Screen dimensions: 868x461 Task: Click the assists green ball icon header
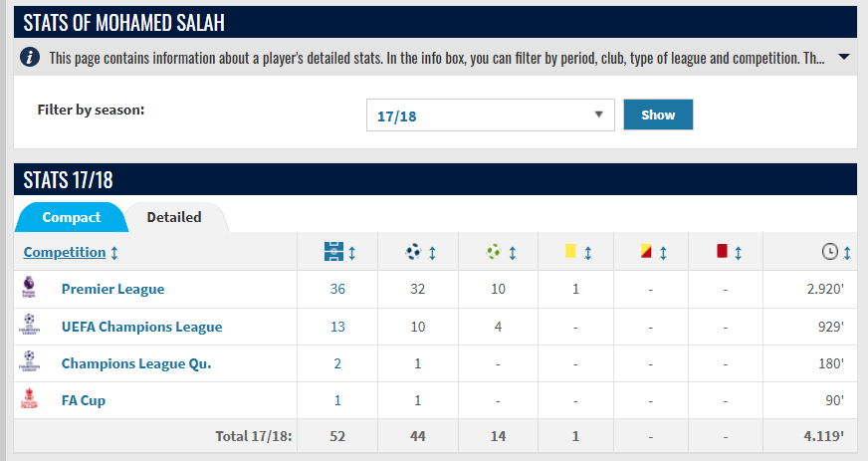point(494,252)
